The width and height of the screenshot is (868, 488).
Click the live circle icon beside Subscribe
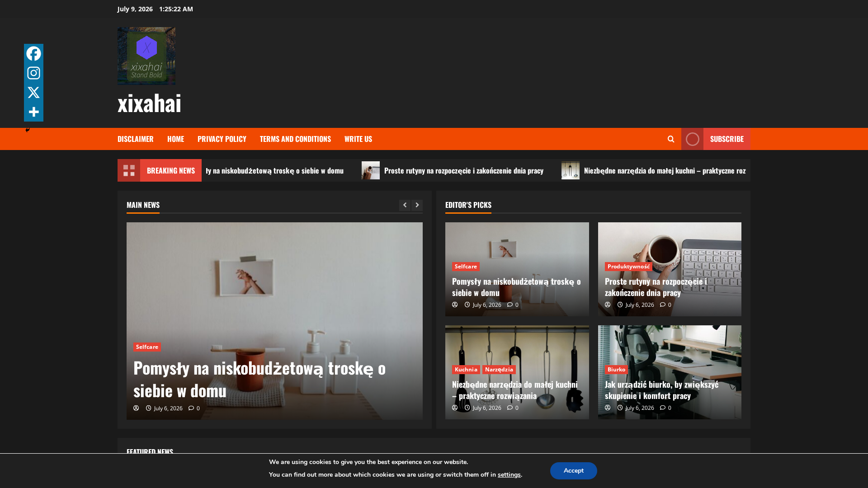pyautogui.click(x=692, y=139)
